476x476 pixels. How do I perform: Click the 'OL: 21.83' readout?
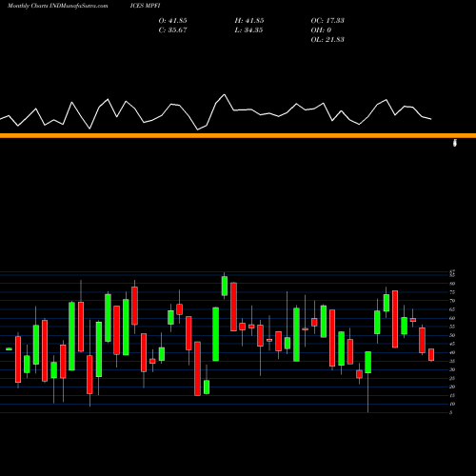pos(327,40)
